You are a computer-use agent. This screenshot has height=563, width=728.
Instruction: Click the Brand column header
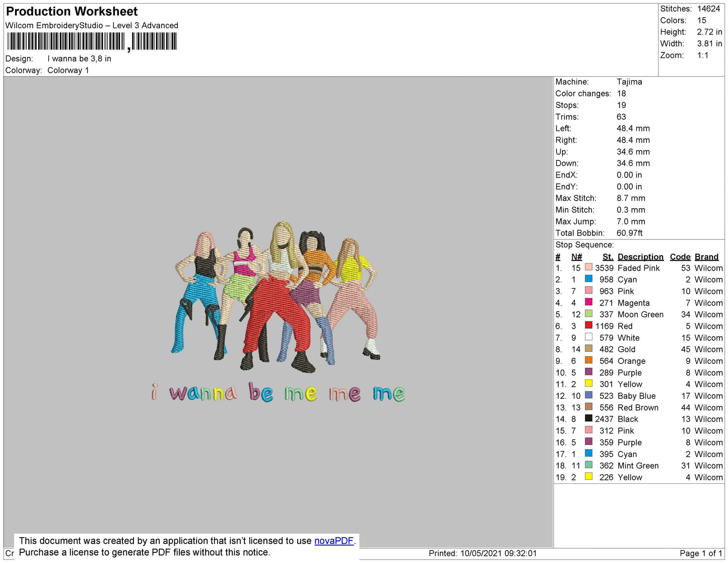(x=706, y=257)
